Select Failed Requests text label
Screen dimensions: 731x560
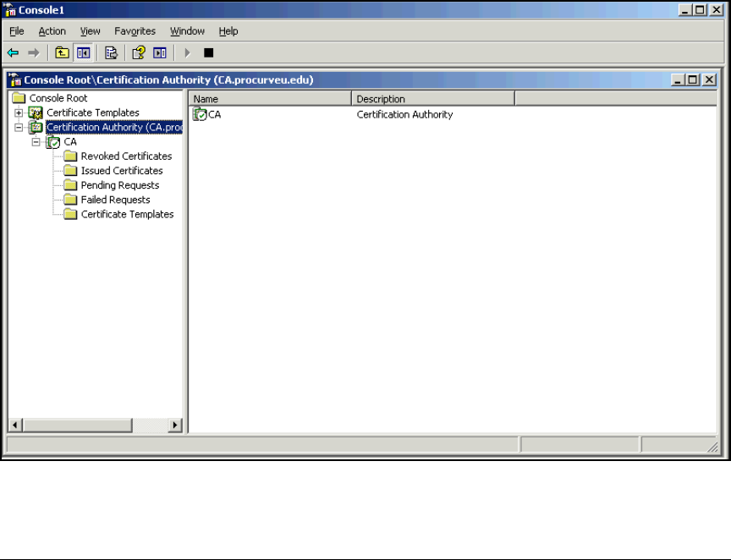[x=116, y=200]
